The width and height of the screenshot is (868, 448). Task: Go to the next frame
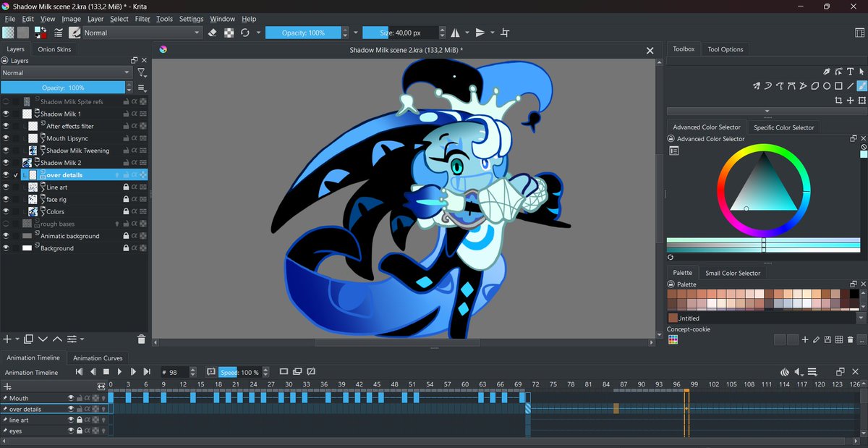pos(133,372)
